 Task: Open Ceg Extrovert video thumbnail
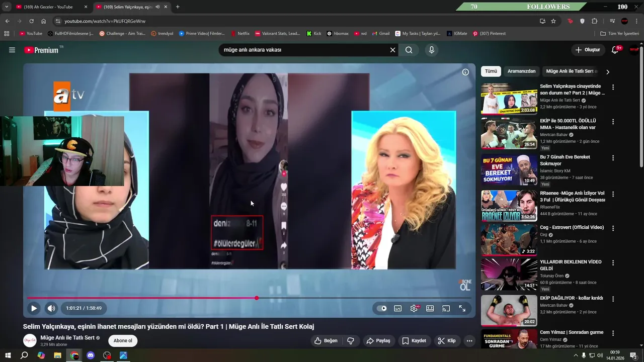coord(509,239)
